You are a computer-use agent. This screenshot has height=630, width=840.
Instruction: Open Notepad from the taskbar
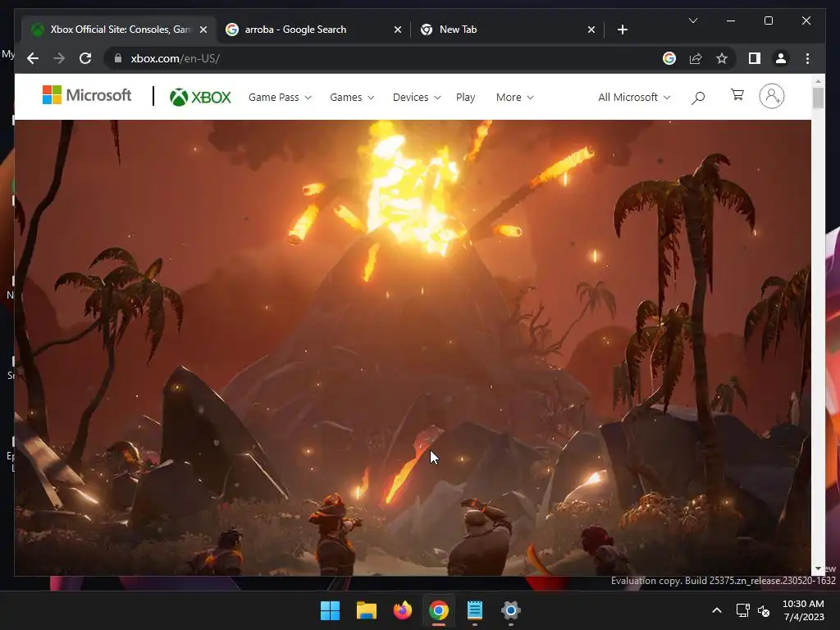tap(475, 610)
